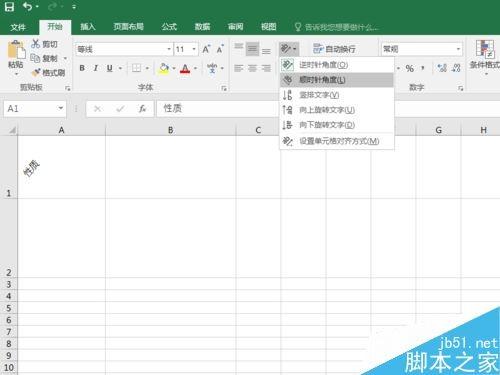Switch to the 审阅 ribbon tab
The image size is (500, 375).
click(235, 27)
